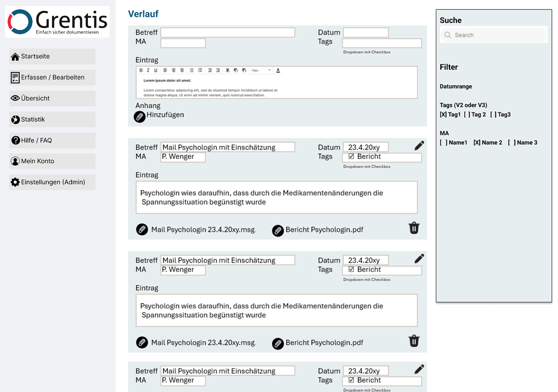The width and height of the screenshot is (558, 392).
Task: Click the font color button in editor
Action: 278,70
